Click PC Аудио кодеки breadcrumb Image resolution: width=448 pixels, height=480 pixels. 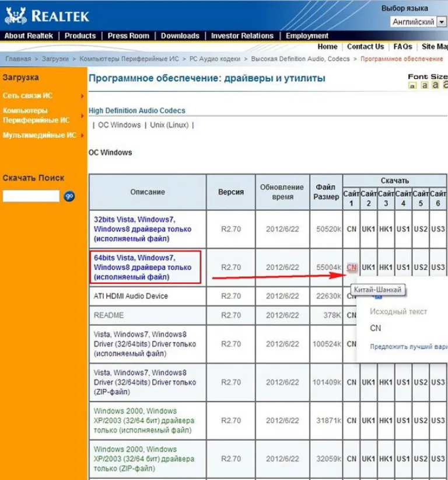click(x=215, y=59)
